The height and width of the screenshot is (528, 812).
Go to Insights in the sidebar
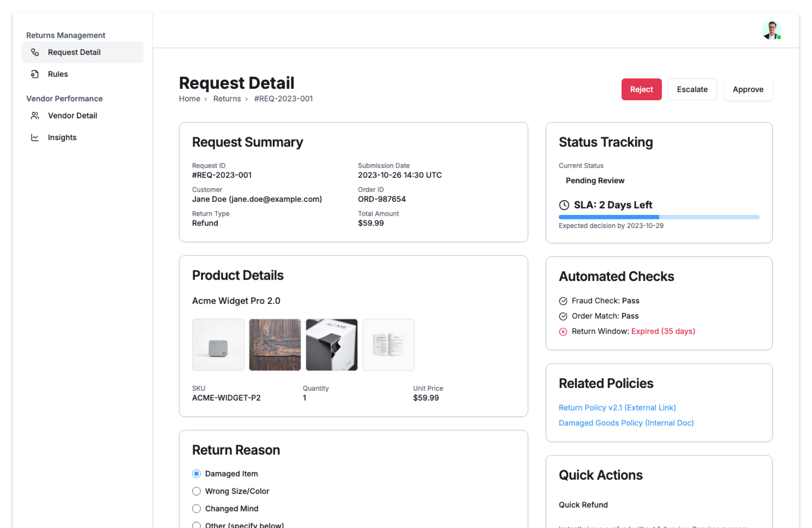(62, 137)
